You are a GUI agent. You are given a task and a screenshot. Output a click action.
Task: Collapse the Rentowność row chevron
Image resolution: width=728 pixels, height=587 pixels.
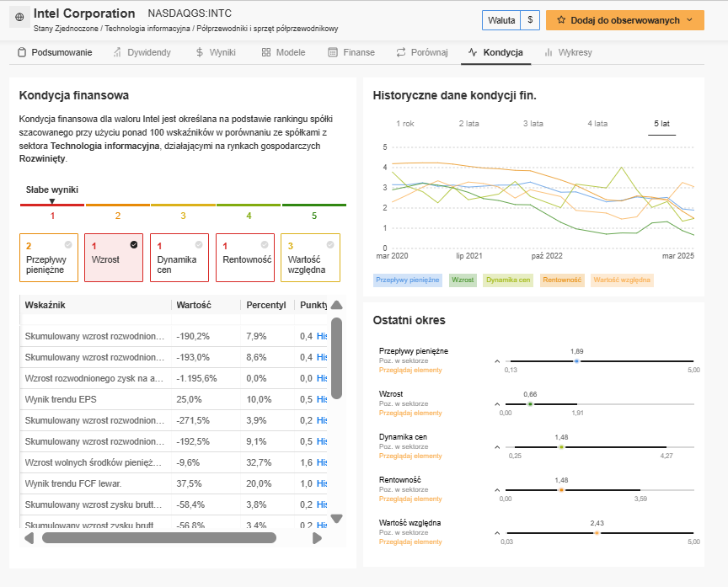coord(497,490)
